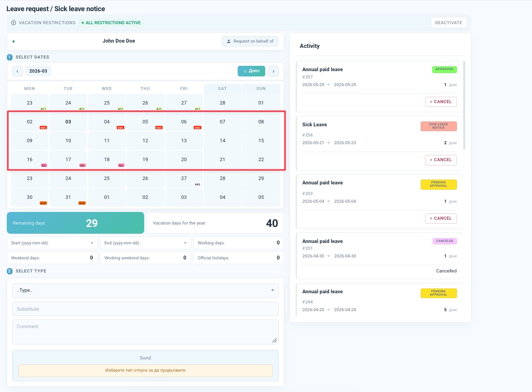Click the Substitute input field

(x=145, y=309)
